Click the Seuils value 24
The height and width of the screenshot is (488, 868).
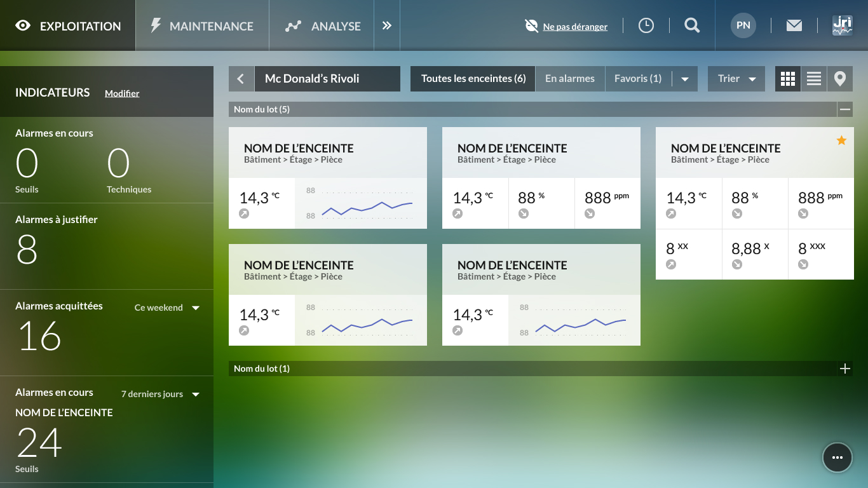click(39, 443)
